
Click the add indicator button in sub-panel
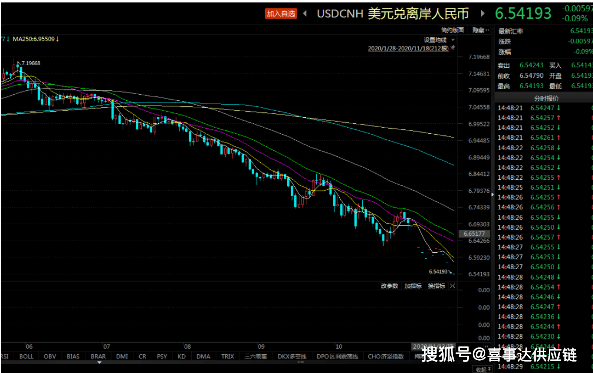413,286
